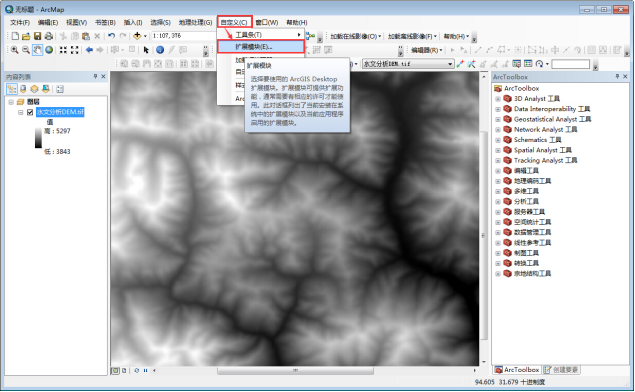Open the Add Data dropdown arrow
Viewport: 635px width, 392px height.
pos(145,36)
